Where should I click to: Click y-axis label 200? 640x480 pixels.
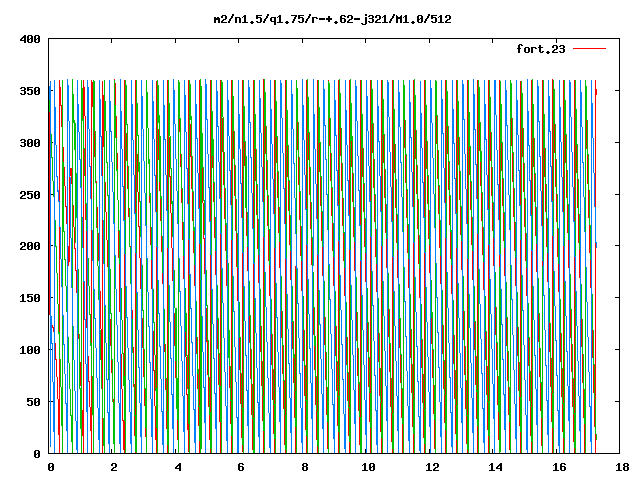[30, 246]
